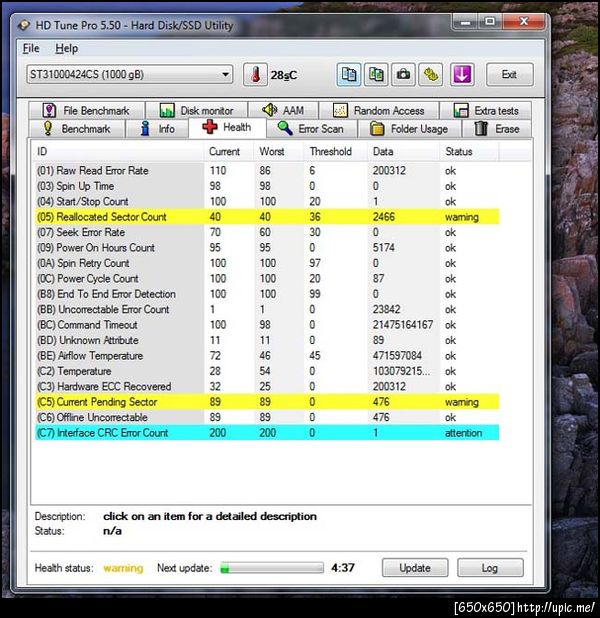Click the ID column header
Image resolution: width=600 pixels, height=618 pixels.
(x=117, y=152)
